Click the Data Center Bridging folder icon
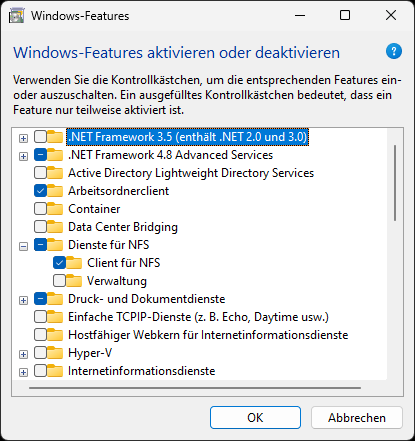Image resolution: width=415 pixels, height=441 pixels. pos(55,227)
